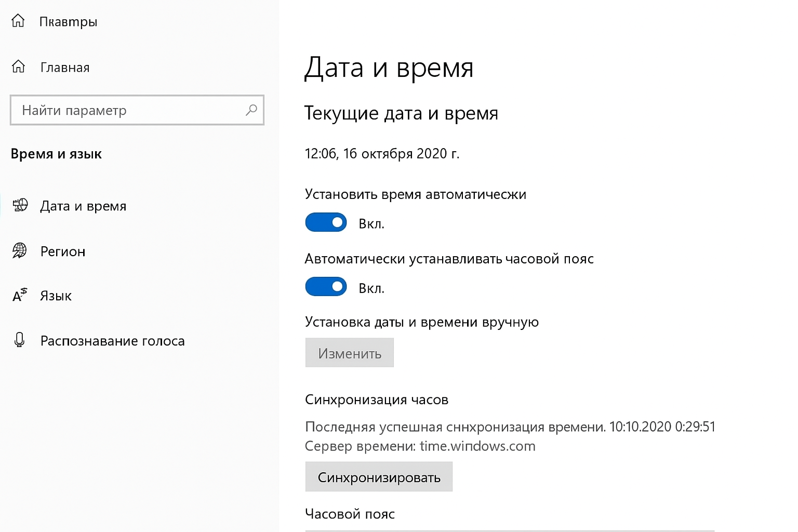Click Пкавтры at top of sidebar
Viewport: 798px width, 532px height.
point(69,21)
